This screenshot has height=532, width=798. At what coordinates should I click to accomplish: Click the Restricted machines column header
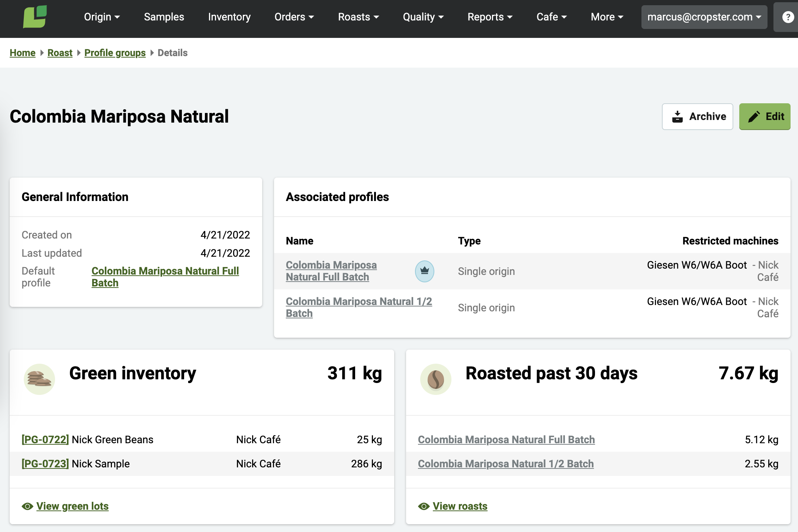[730, 241]
